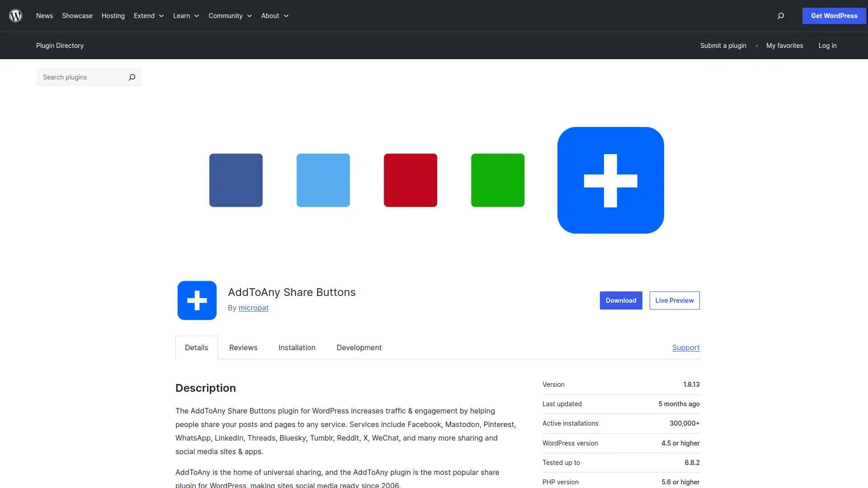The image size is (868, 488).
Task: Open search using the magnifier icon in header
Action: (780, 16)
